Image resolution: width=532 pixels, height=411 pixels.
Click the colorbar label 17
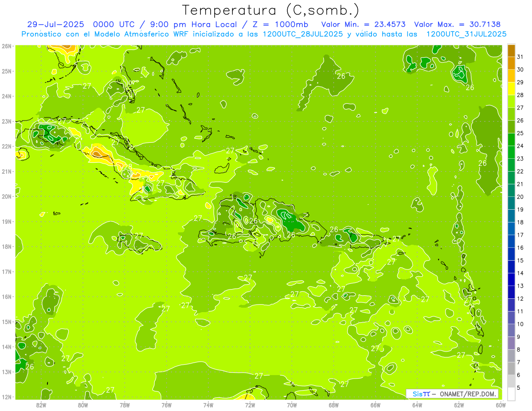coord(520,235)
